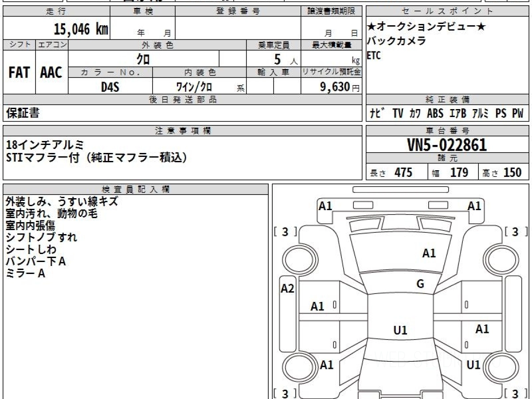Click the エアコン label
This screenshot has width=532, height=399.
coord(52,45)
